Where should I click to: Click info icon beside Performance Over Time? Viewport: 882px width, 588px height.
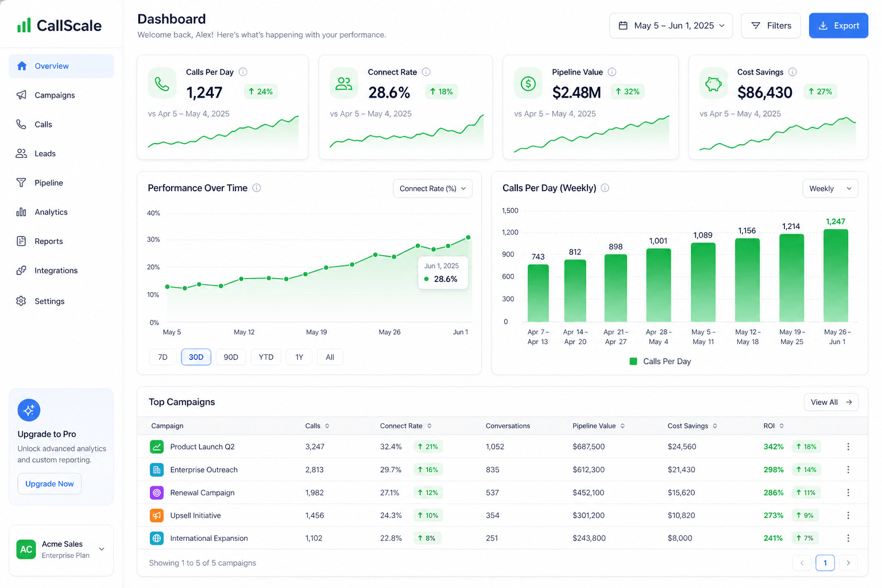point(257,188)
